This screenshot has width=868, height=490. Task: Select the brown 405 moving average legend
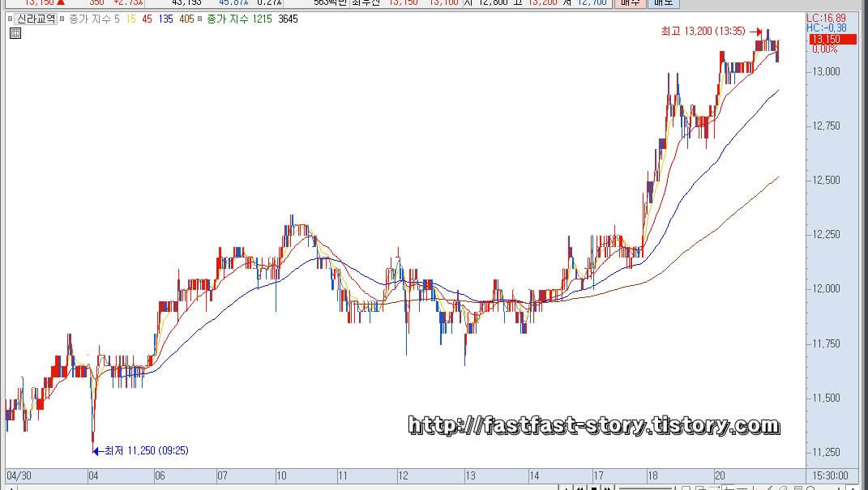pyautogui.click(x=187, y=19)
